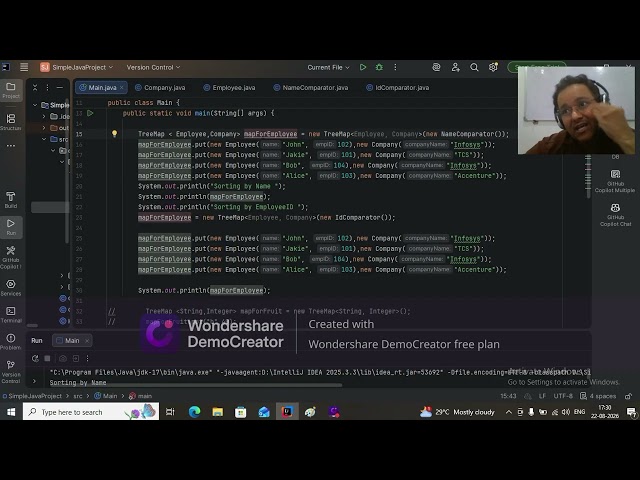Screen dimensions: 640x480
Task: Open More Actions next to Debug
Action: coord(395,67)
